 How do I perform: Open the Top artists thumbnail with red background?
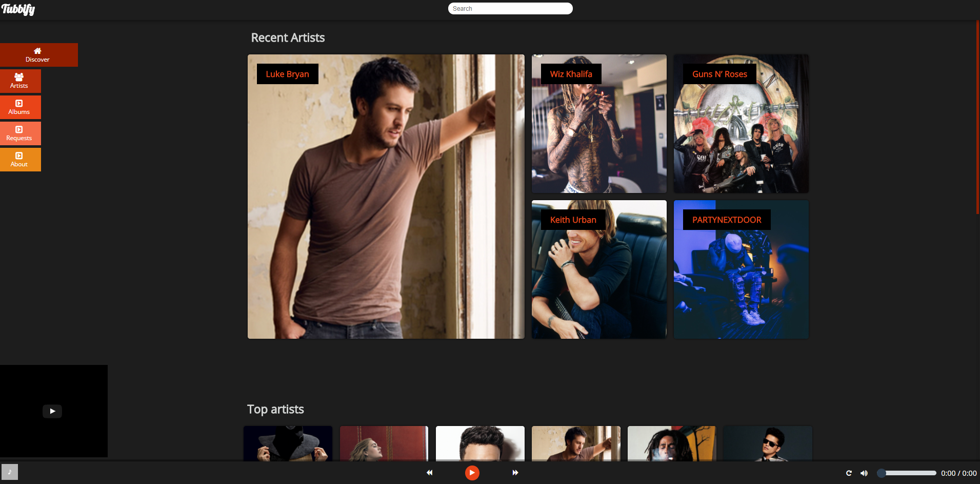[384, 443]
